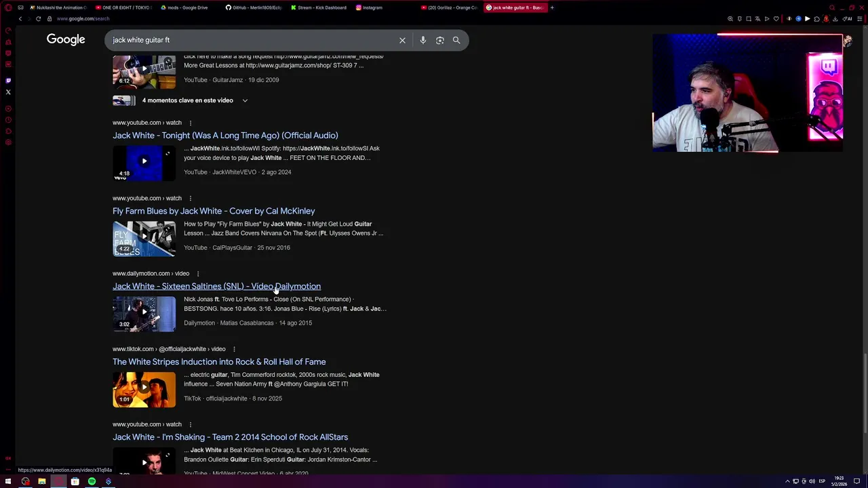Open the extensions puzzle icon
The image size is (868, 488).
point(816,19)
